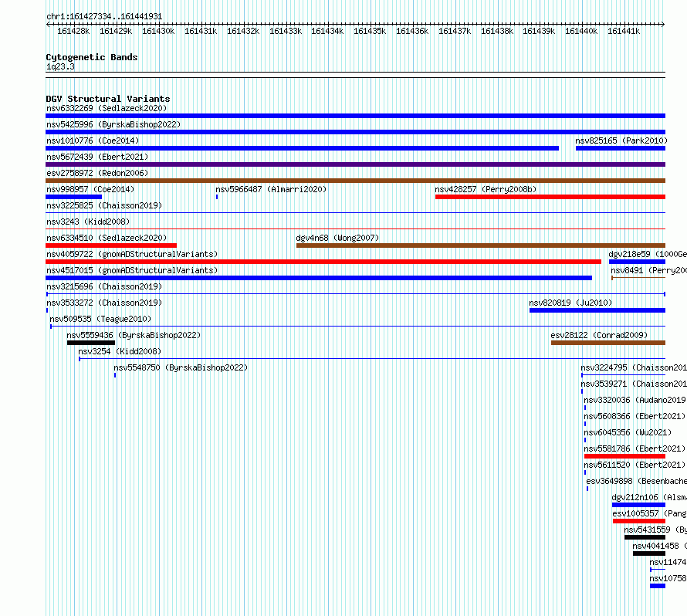Click esv2758972 (Redon2006) label
Viewport: 687px width, 616px height.
point(97,173)
